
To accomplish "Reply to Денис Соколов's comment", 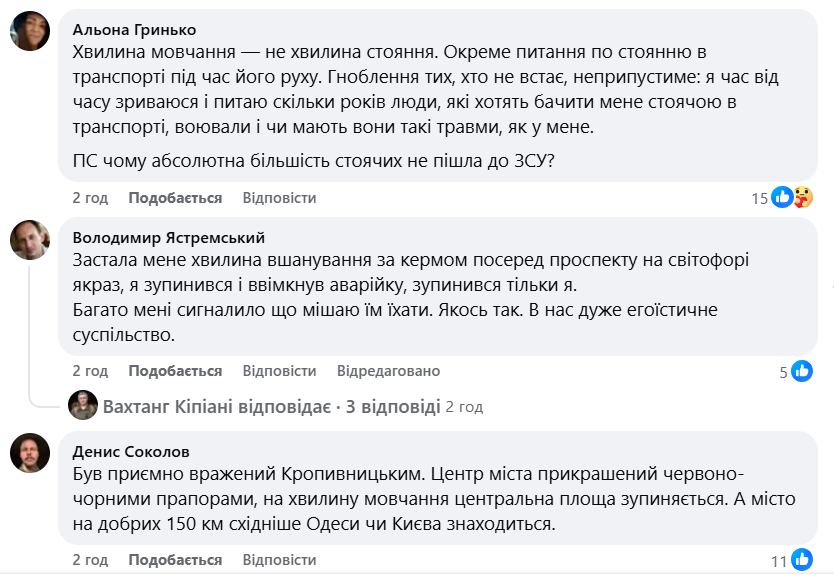I will pyautogui.click(x=279, y=559).
